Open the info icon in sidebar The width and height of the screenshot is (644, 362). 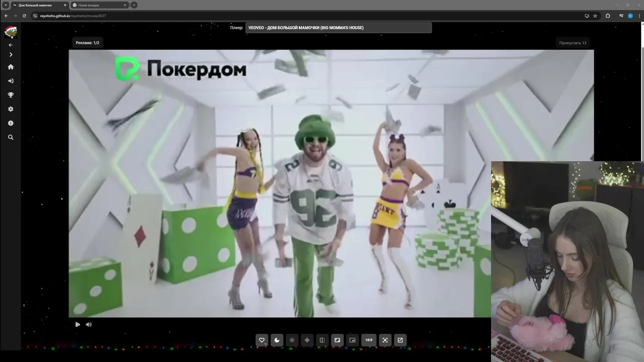pyautogui.click(x=11, y=123)
